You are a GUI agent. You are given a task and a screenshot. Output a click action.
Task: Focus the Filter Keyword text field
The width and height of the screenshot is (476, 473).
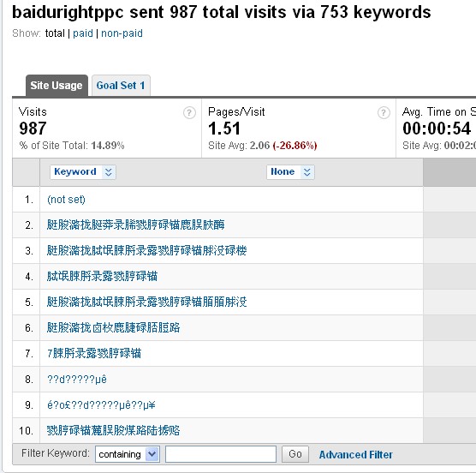point(221,454)
